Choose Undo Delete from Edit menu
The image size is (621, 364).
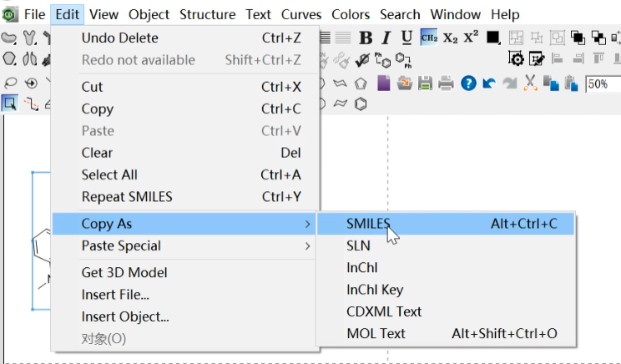point(185,38)
